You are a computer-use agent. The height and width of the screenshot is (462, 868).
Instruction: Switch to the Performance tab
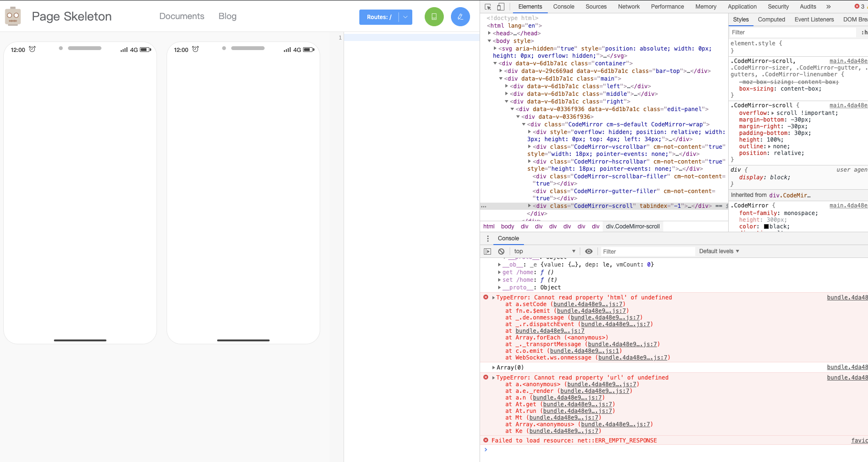pyautogui.click(x=667, y=7)
